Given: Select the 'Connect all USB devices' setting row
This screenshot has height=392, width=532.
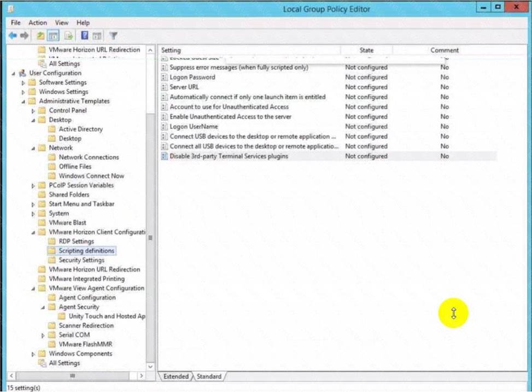Looking at the screenshot, I should click(329, 147).
